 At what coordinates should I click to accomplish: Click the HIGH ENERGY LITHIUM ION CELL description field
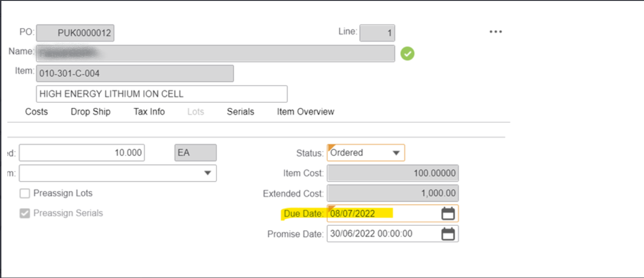(161, 94)
